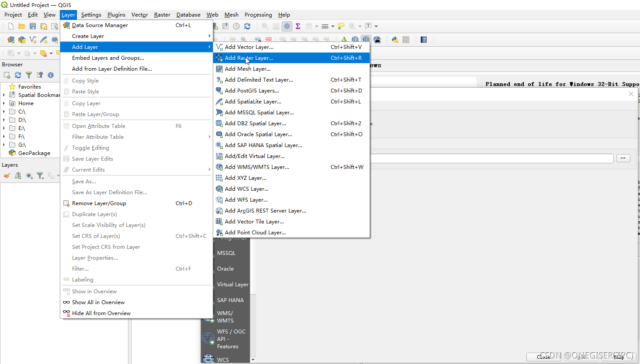Click the Browser panel filter icon
The image size is (640, 364).
coord(29,75)
